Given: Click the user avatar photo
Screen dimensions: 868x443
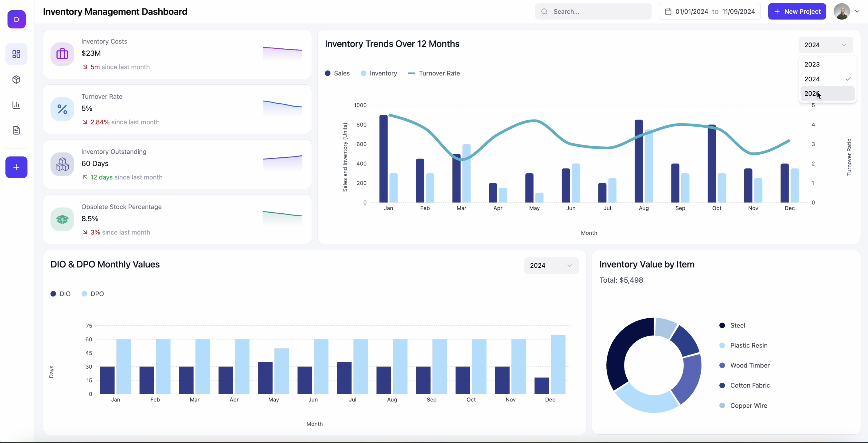Looking at the screenshot, I should (842, 11).
